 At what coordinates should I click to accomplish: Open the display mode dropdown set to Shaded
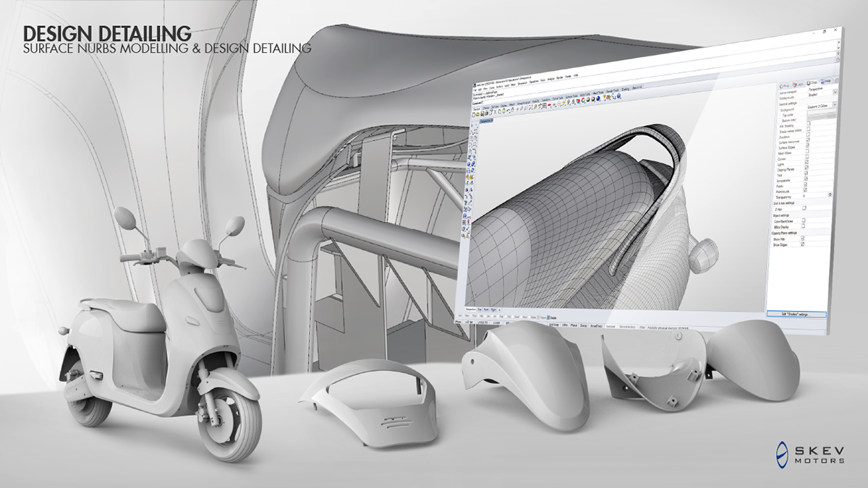click(814, 96)
